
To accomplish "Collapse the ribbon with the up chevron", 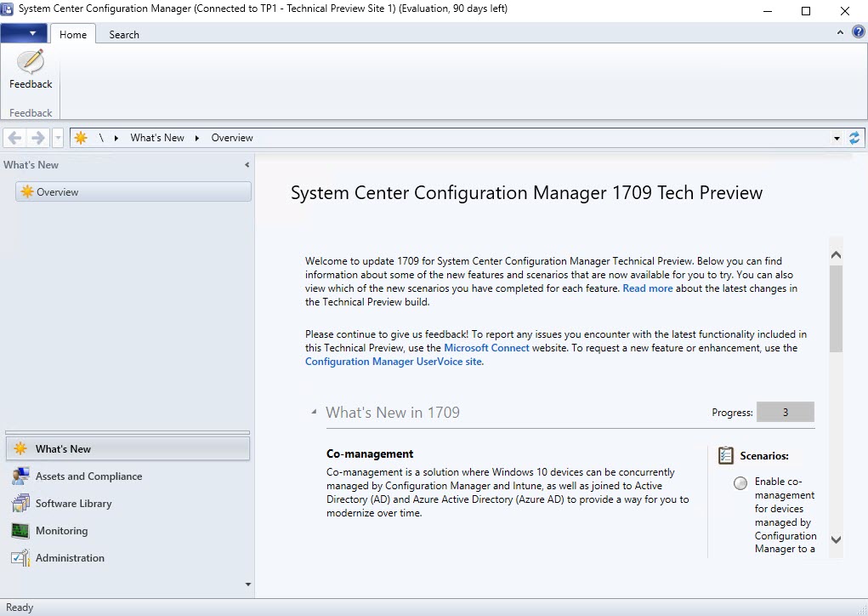I will point(840,32).
